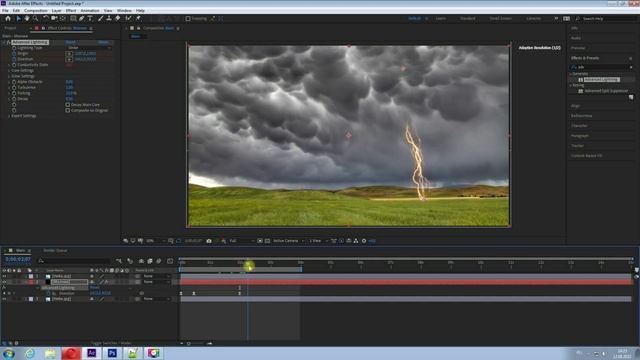Screen dimensions: 640x360
Task: Select the Rectangle shape tool
Action: (x=73, y=18)
